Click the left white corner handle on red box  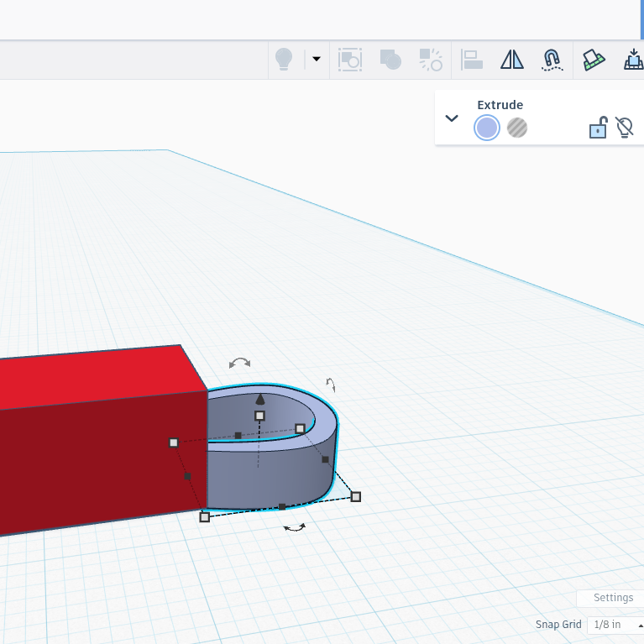click(x=174, y=442)
